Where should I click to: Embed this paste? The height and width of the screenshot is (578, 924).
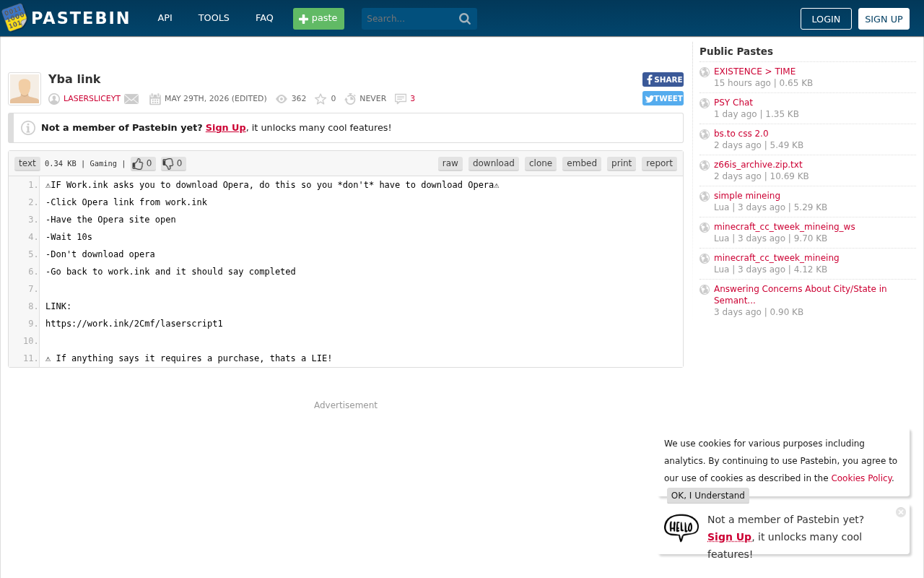coord(582,164)
